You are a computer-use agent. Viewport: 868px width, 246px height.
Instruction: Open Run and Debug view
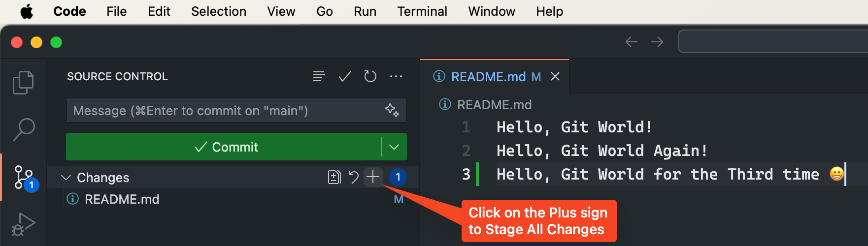23,224
